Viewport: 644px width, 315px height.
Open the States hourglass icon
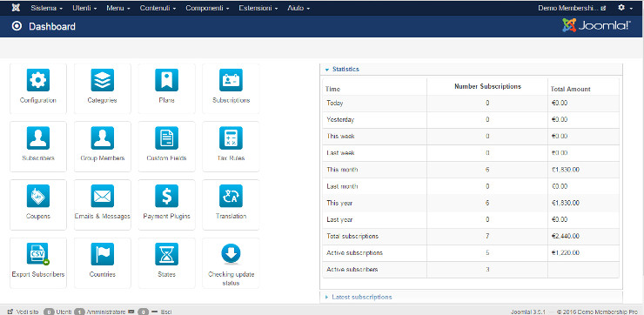pyautogui.click(x=166, y=254)
